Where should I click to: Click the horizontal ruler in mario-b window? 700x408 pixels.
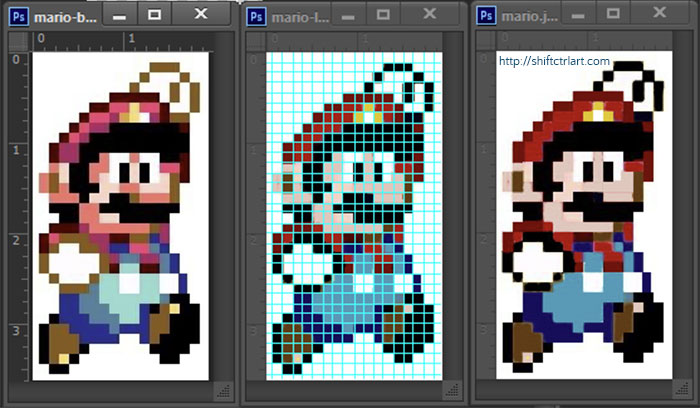tap(121, 42)
